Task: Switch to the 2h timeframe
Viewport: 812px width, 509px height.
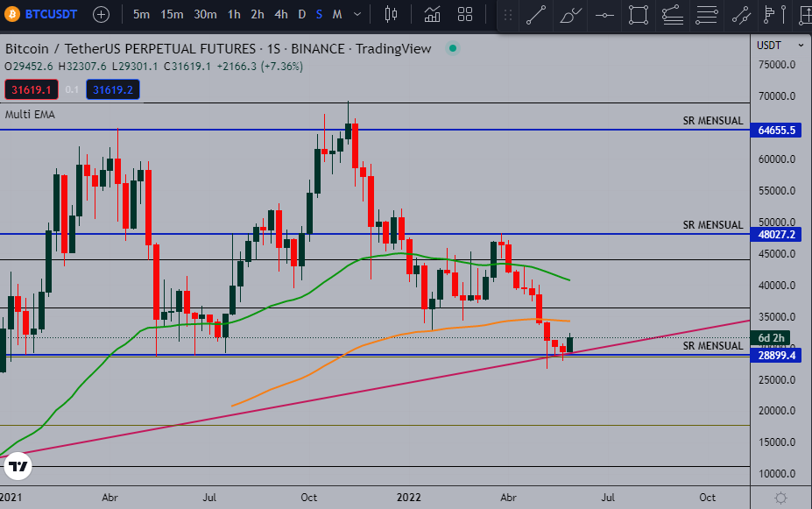Action: point(258,15)
